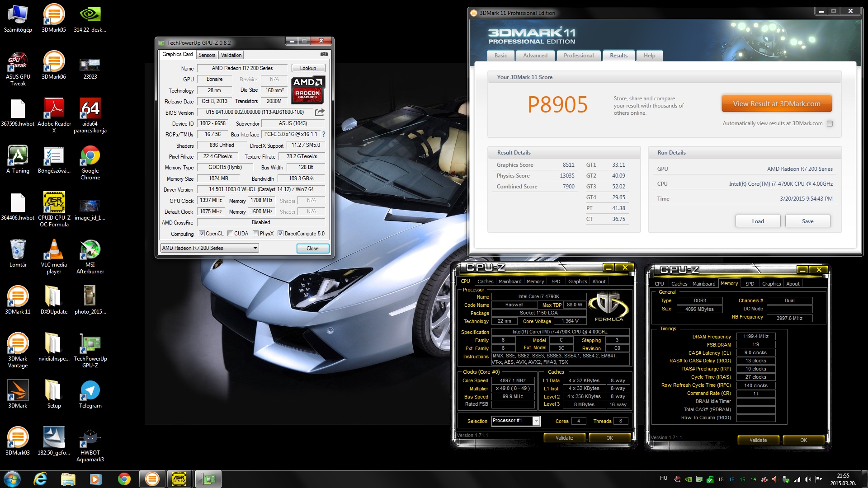Open nvidiaInspector folder icon
Image resolution: width=868 pixels, height=488 pixels.
pyautogui.click(x=54, y=347)
